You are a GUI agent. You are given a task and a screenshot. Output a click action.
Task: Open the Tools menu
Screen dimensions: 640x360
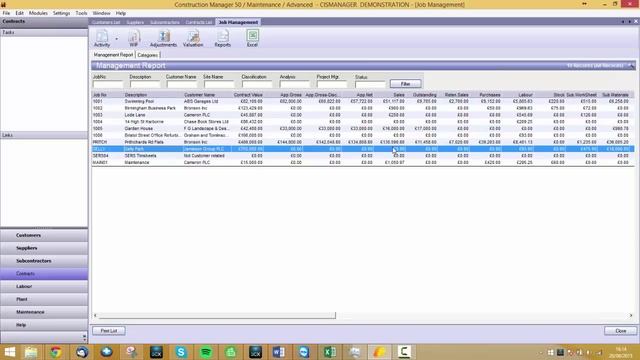click(x=81, y=13)
